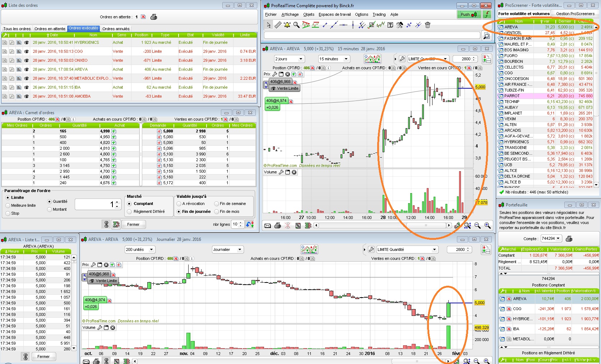Toggle eye icon on HYBRIGENICS order row
This screenshot has height=364, width=601.
coord(26,42)
